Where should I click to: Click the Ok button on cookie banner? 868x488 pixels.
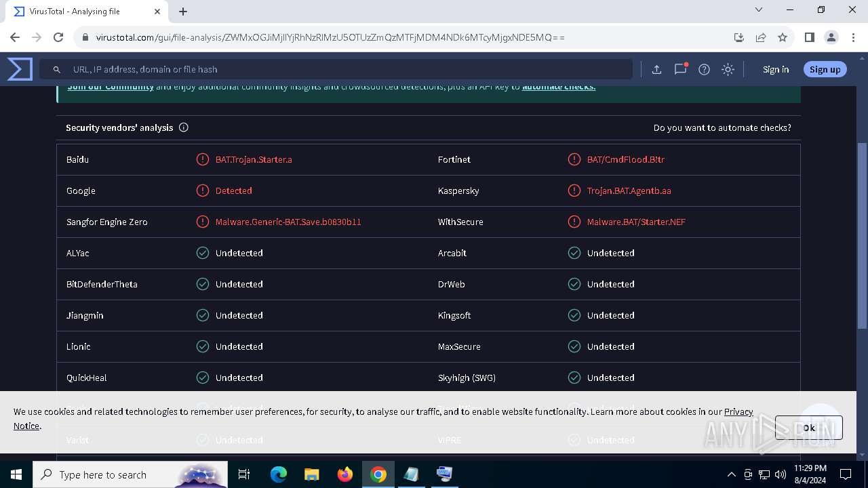(x=808, y=428)
